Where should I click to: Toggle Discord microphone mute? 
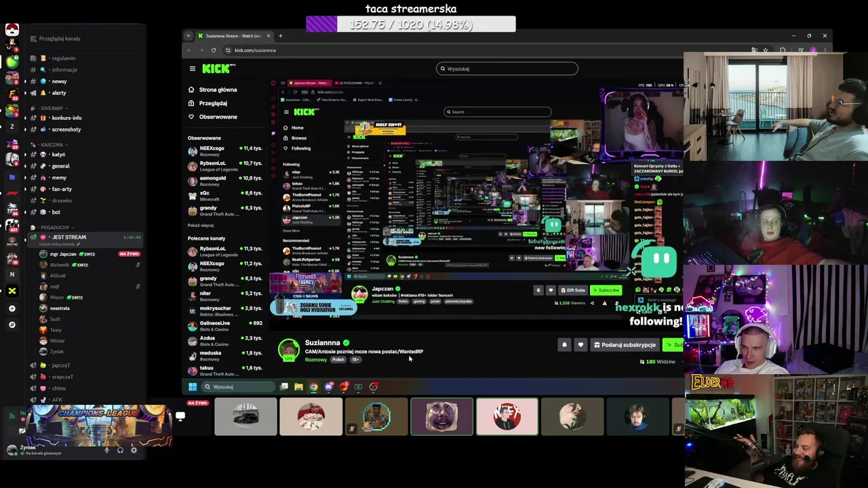click(x=106, y=450)
